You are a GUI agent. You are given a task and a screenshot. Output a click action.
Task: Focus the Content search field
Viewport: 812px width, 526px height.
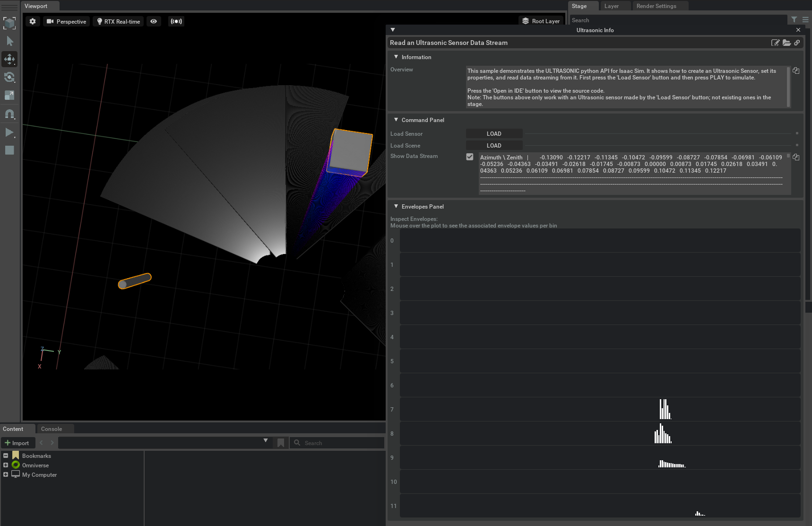337,443
